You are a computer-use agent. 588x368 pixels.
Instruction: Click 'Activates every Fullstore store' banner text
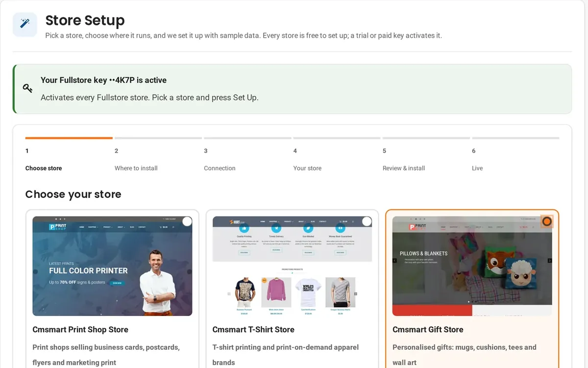coord(149,97)
